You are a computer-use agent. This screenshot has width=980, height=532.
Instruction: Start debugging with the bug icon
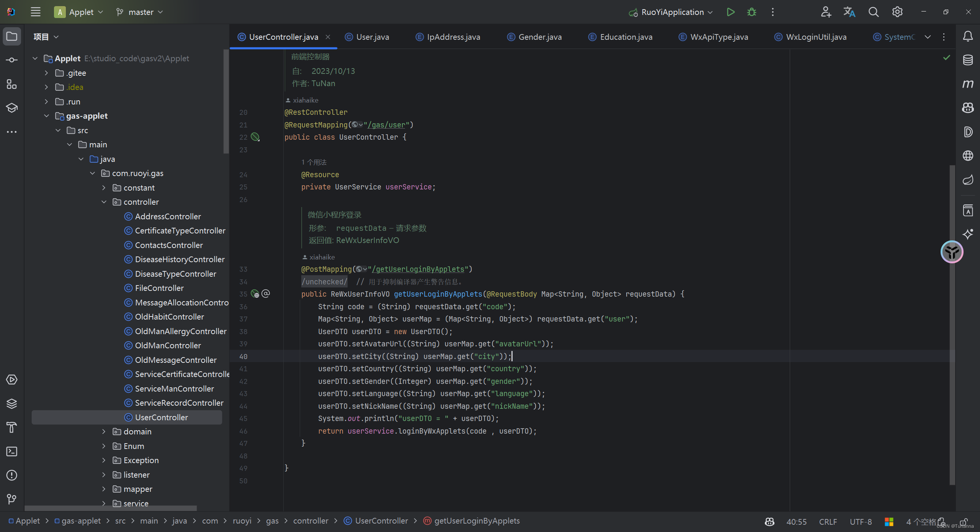[751, 12]
